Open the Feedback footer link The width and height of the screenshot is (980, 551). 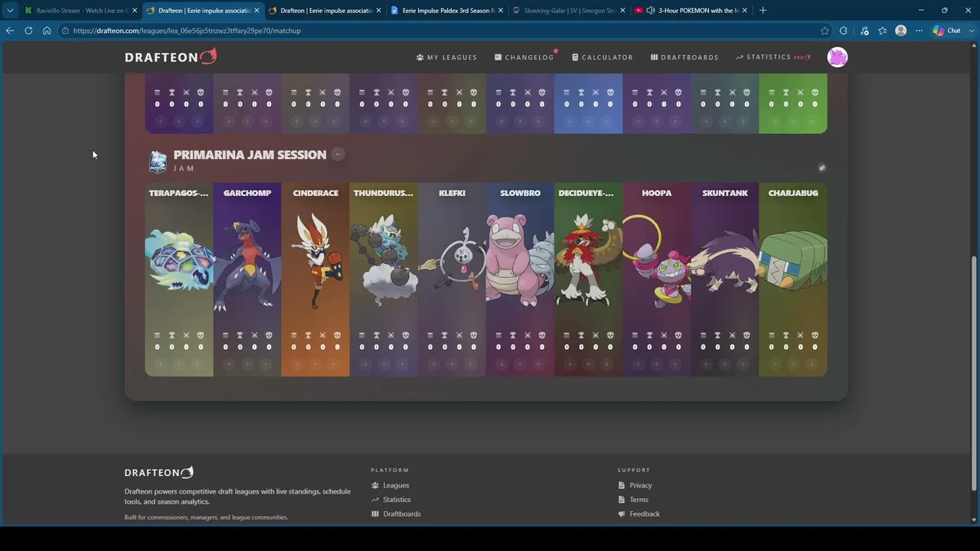coord(639,514)
